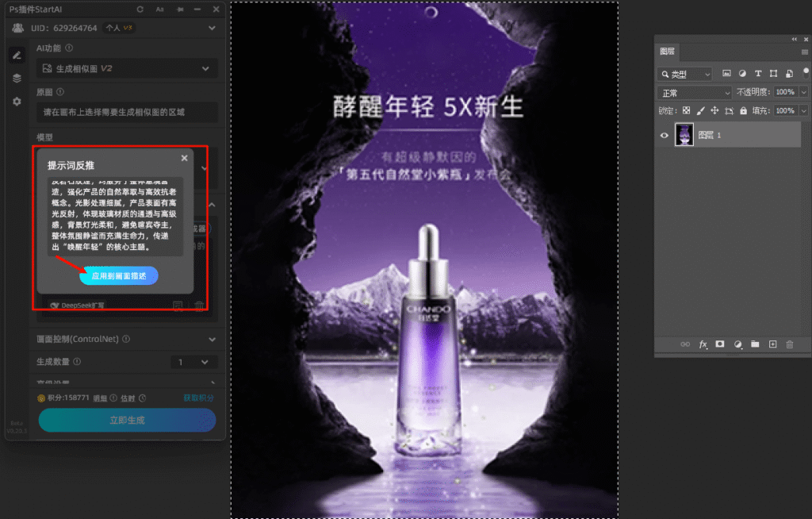Screen dimensions: 812x519
Task: Switch to the 图层 panel tab
Action: [x=667, y=52]
